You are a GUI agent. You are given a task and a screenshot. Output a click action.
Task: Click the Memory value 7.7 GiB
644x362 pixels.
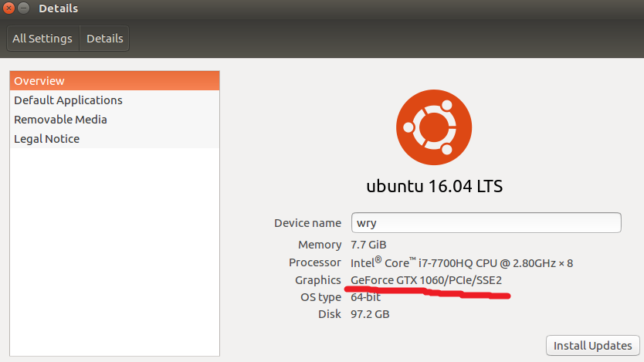(x=368, y=245)
